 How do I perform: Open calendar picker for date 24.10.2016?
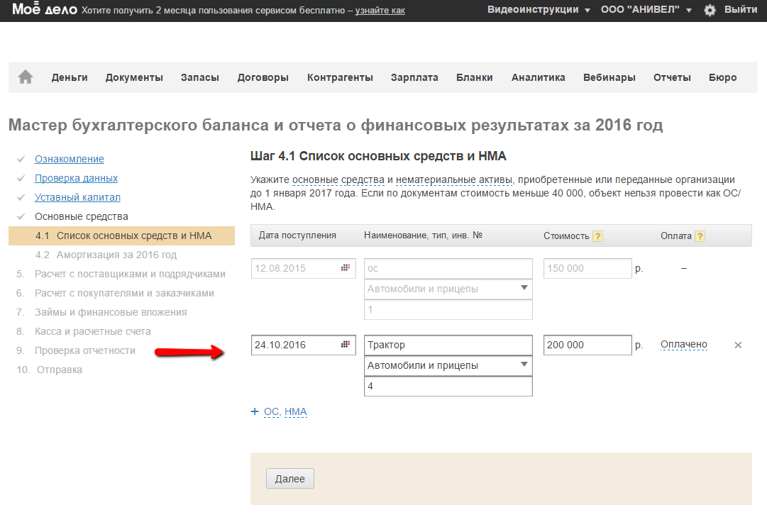tap(346, 345)
